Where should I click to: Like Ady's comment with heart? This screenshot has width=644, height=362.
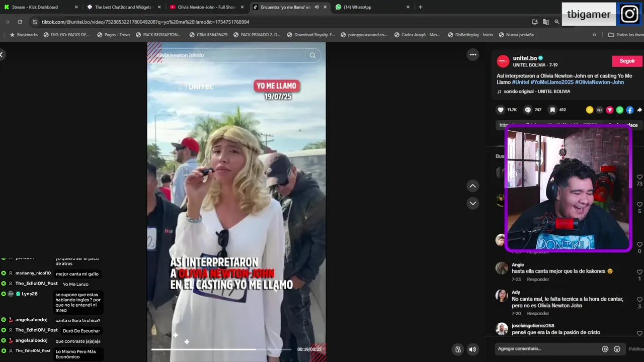639,300
